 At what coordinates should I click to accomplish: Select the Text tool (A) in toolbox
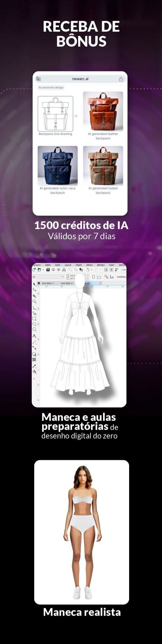[34, 336]
